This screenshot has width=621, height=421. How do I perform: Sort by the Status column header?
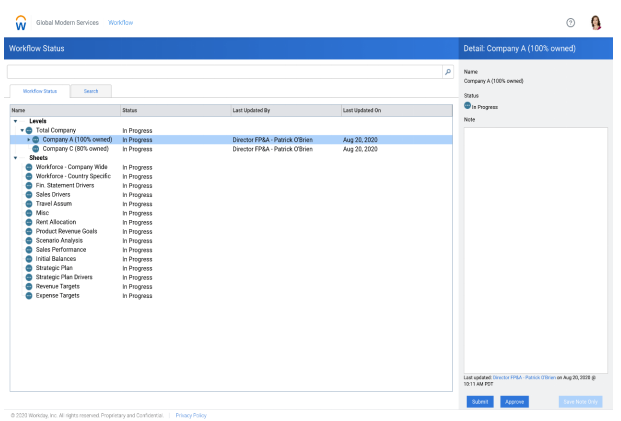[x=176, y=110]
